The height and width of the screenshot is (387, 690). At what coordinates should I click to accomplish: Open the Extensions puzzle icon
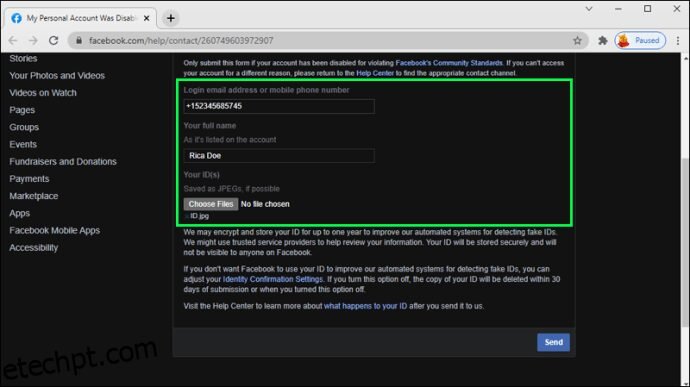(x=602, y=41)
